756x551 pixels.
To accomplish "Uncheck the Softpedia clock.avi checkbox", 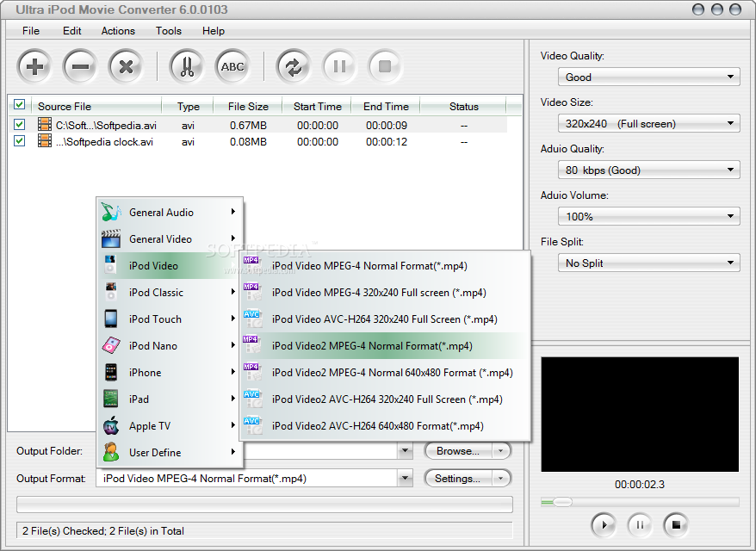I will pos(19,140).
